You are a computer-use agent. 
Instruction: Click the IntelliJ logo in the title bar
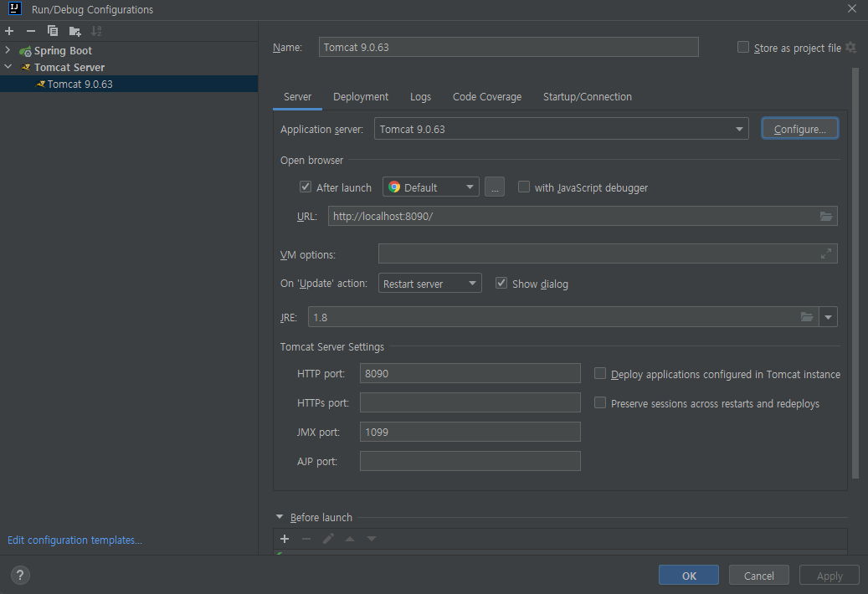tap(15, 8)
